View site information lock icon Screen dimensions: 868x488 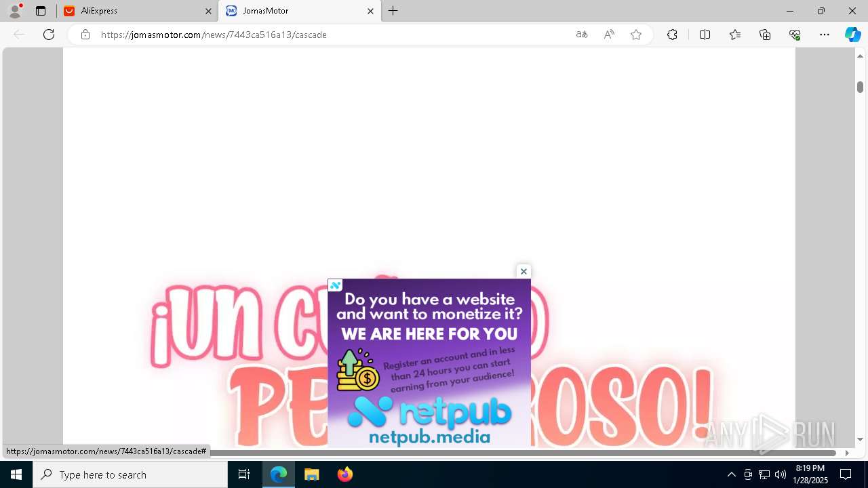pos(85,35)
